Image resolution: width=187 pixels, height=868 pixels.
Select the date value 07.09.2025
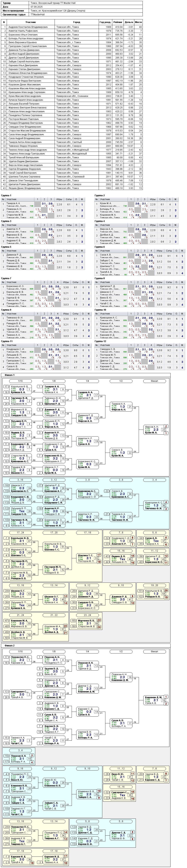coord(37,7)
